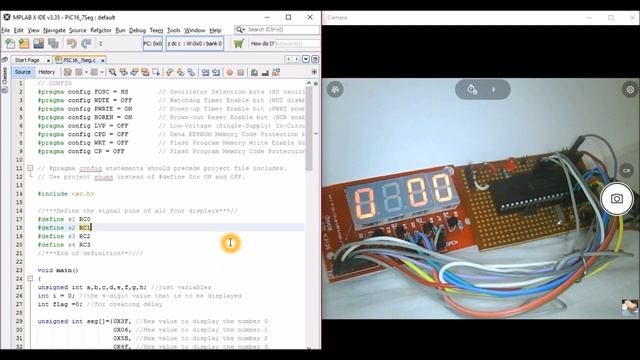
Task: Open the editor document list dropdown
Action: tap(306, 60)
